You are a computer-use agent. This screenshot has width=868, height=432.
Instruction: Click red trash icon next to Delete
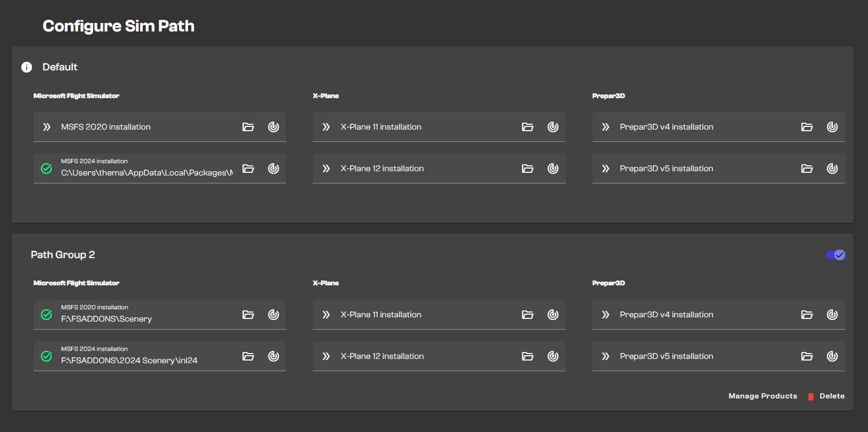(x=810, y=396)
